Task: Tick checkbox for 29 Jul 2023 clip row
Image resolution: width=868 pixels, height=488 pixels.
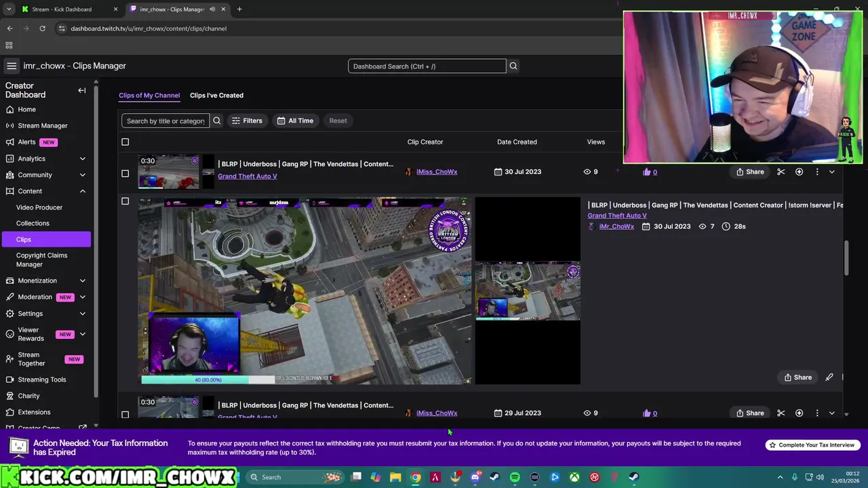Action: (125, 414)
